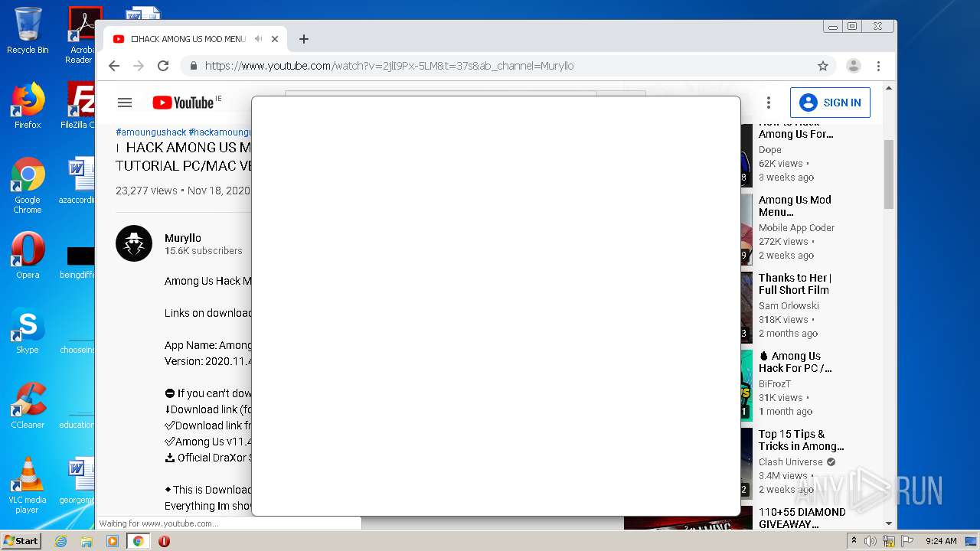Mute the tab via speaker icon
The image size is (980, 551).
(259, 39)
